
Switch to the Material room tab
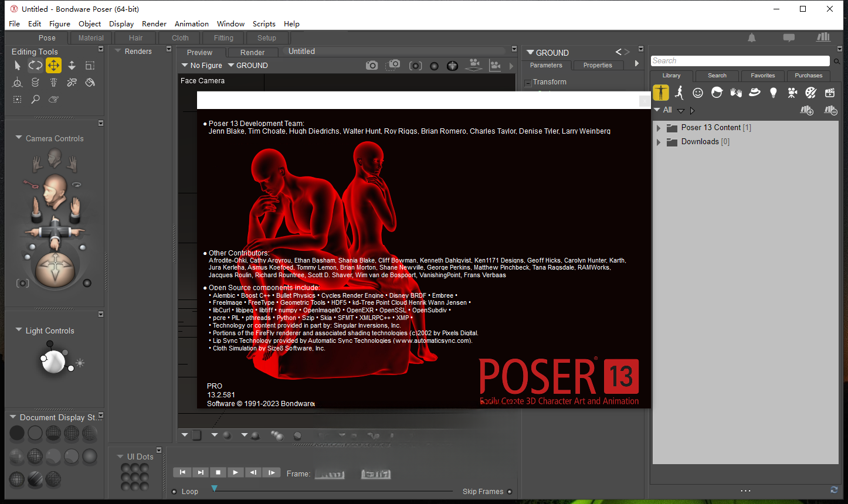[91, 38]
